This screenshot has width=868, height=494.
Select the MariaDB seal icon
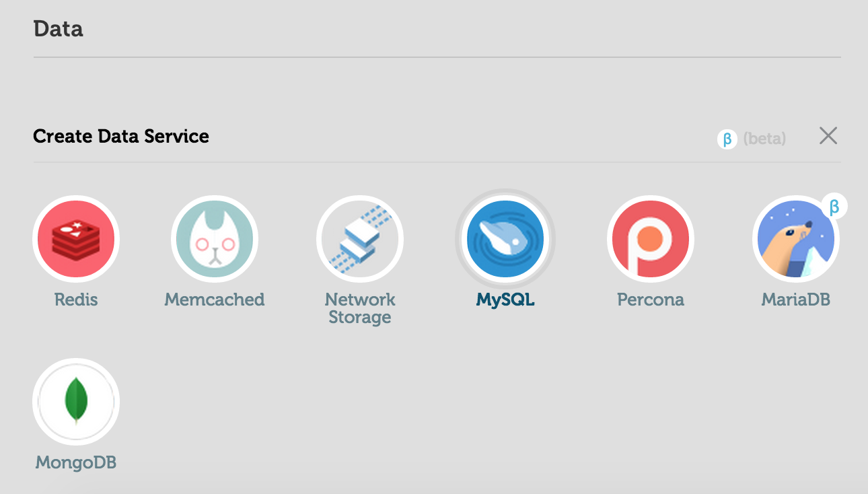[x=796, y=239]
